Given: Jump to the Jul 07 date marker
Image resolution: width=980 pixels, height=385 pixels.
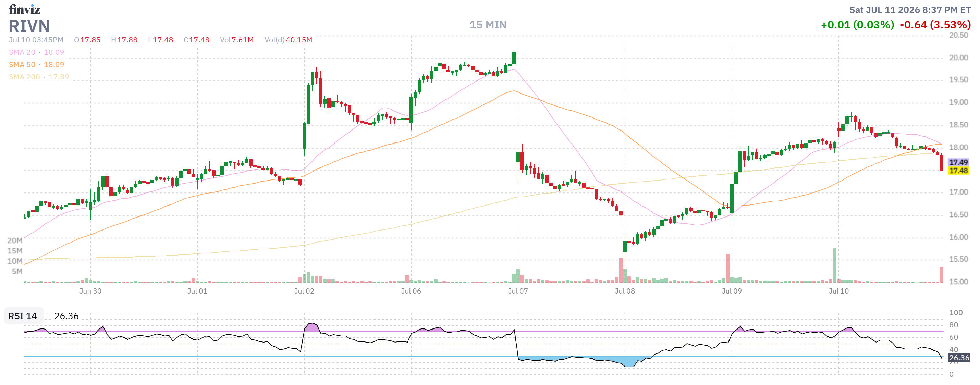Looking at the screenshot, I should (518, 291).
